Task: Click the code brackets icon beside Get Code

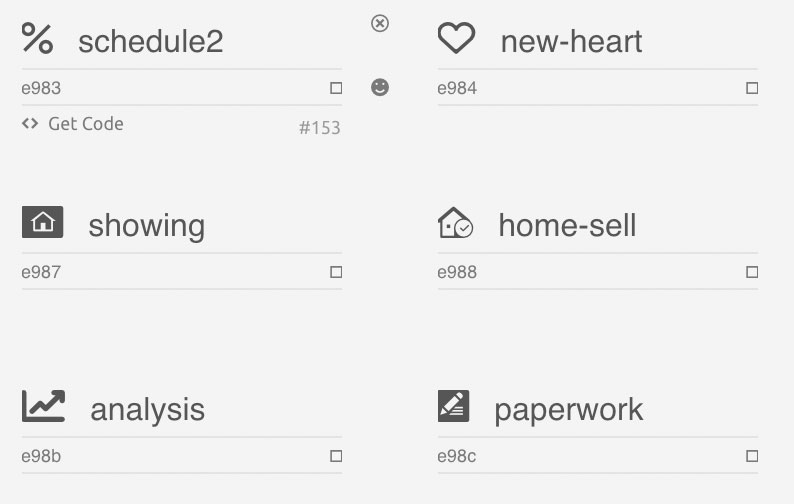Action: 30,124
